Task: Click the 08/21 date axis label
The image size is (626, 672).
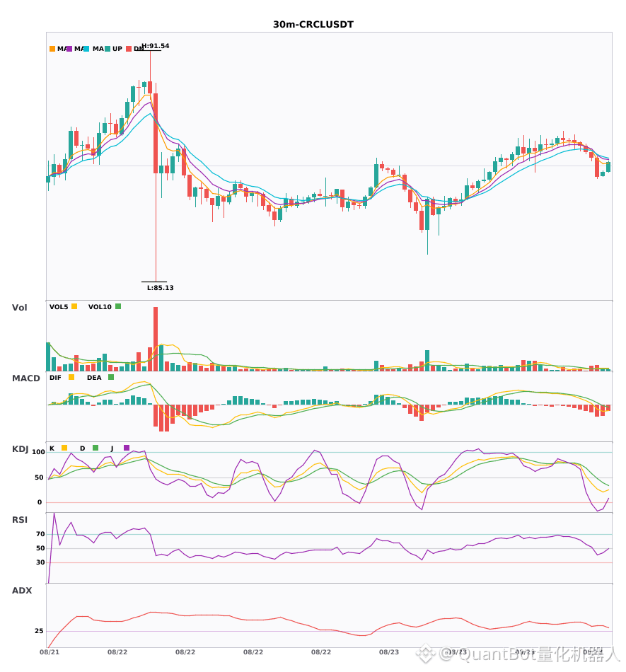Action: click(x=50, y=652)
